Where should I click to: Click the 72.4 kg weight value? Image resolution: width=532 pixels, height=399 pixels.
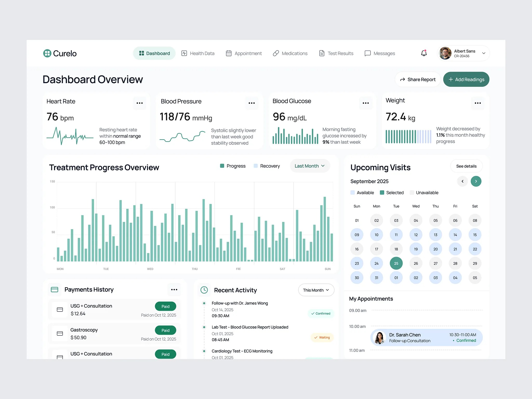pyautogui.click(x=400, y=117)
